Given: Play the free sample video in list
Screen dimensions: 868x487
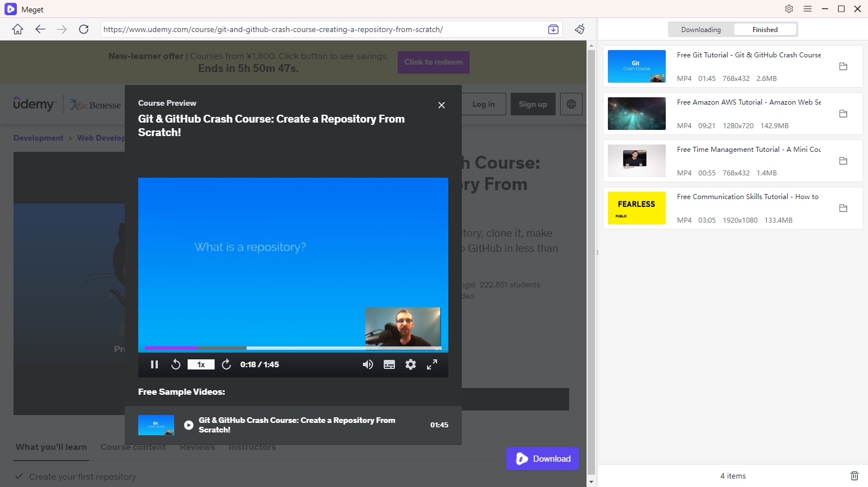Looking at the screenshot, I should coord(189,425).
